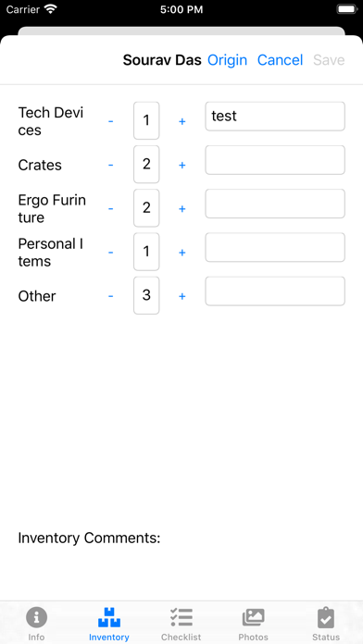The image size is (363, 644).
Task: Select the Other quantity box showing 3
Action: [146, 295]
